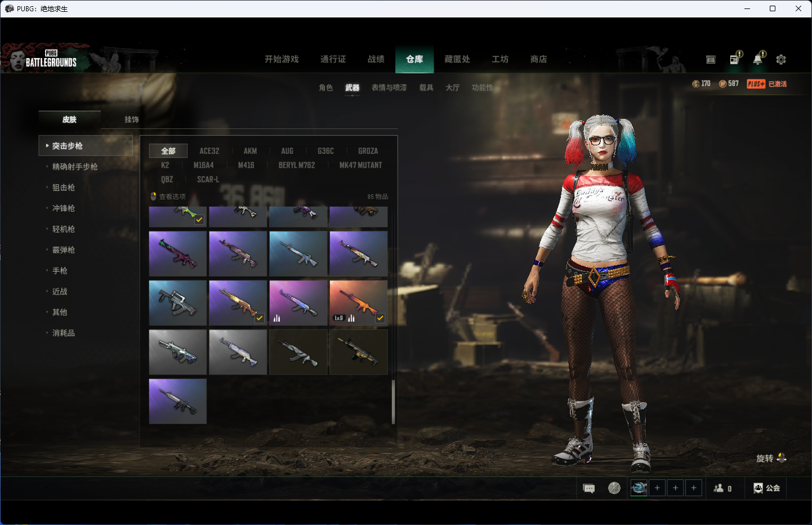Click the middle plus team slot

point(676,488)
